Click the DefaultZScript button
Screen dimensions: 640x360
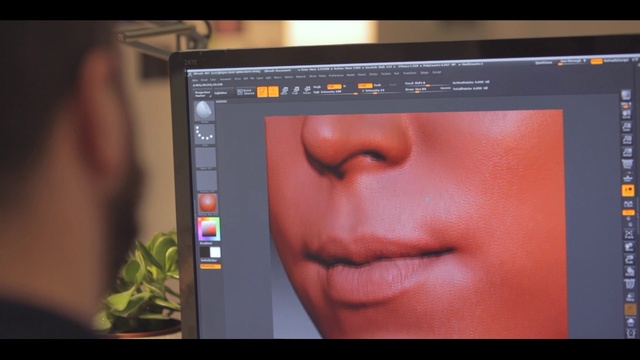pos(616,60)
